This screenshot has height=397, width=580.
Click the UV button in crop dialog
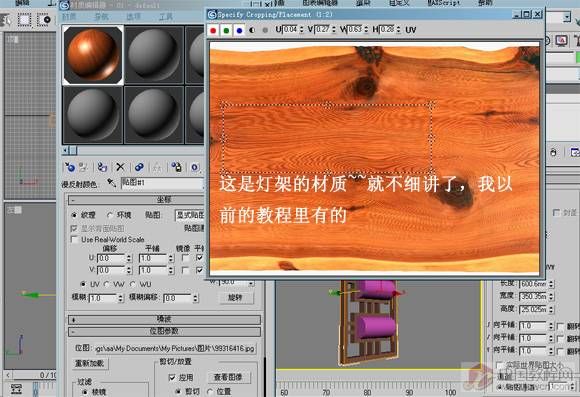(411, 30)
